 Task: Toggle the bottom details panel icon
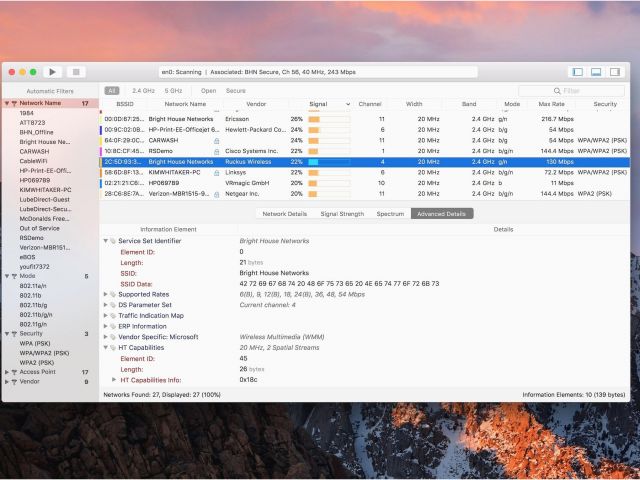596,72
